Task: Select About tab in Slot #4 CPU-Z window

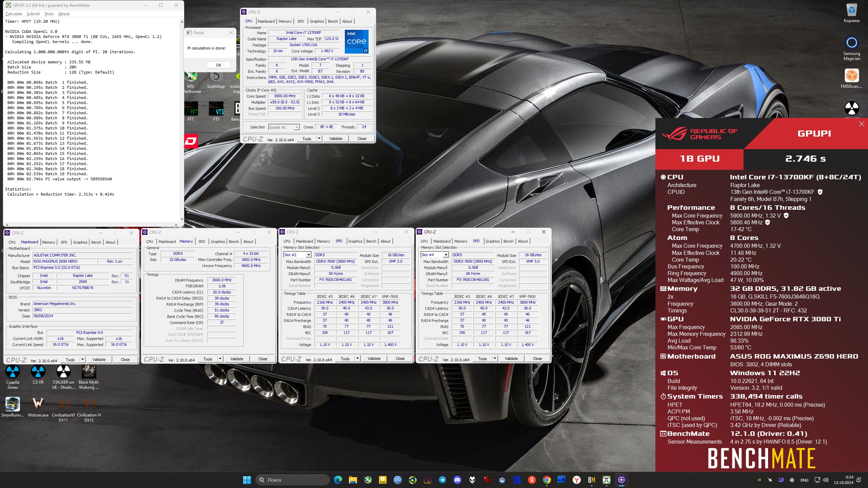Action: (522, 241)
